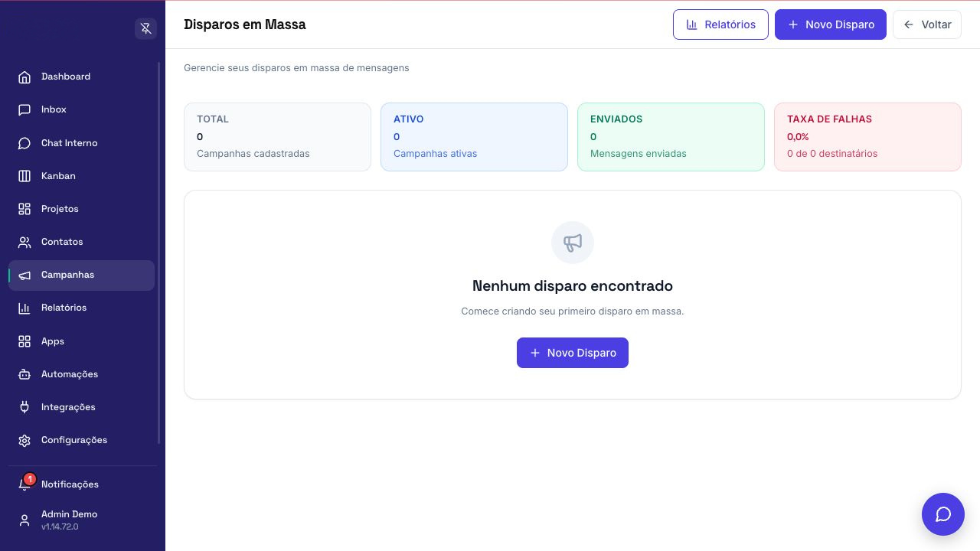Click the Contatos people icon
Screen dimensions: 980x551
(x=24, y=242)
